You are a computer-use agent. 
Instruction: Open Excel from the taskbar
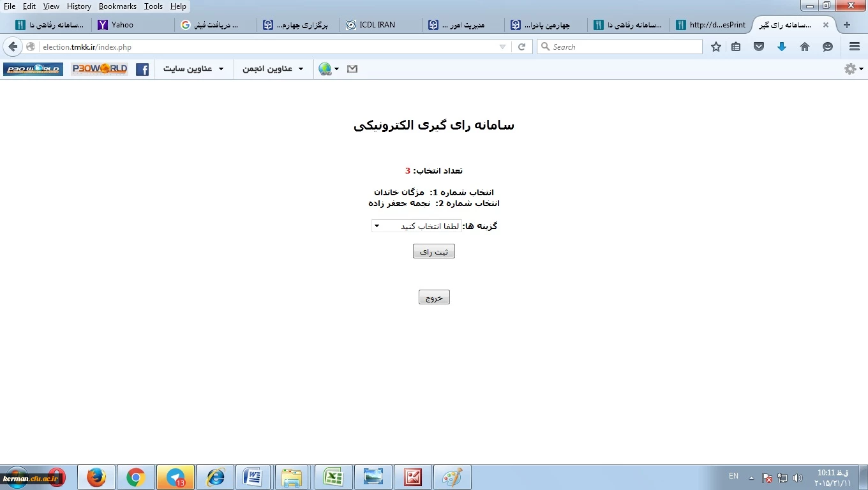click(333, 477)
